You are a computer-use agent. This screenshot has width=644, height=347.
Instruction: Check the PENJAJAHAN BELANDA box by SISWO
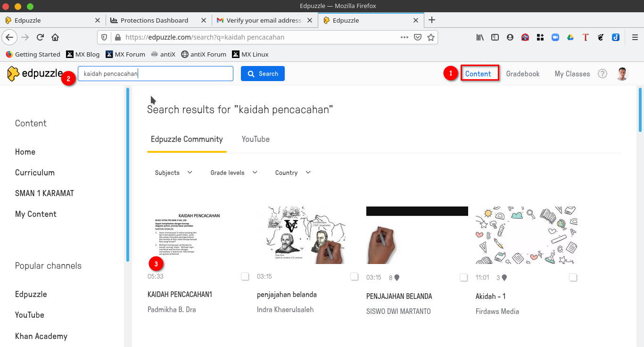point(464,277)
